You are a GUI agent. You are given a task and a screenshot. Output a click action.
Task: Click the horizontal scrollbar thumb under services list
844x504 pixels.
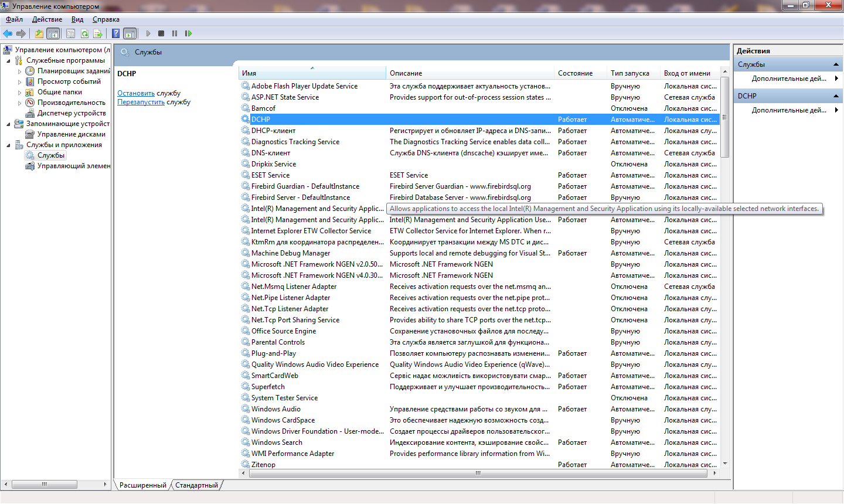(478, 473)
